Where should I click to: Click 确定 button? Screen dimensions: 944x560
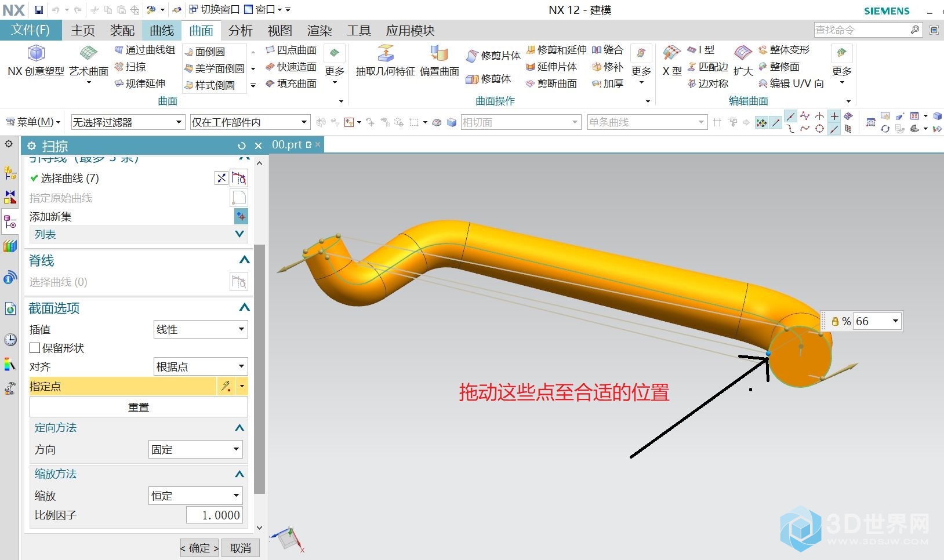(x=199, y=548)
